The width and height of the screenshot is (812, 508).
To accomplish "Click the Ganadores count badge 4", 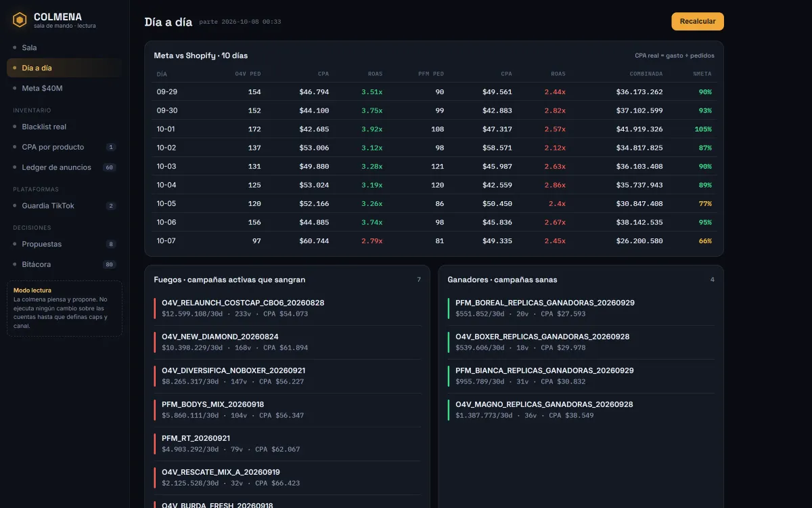I will coord(713,280).
